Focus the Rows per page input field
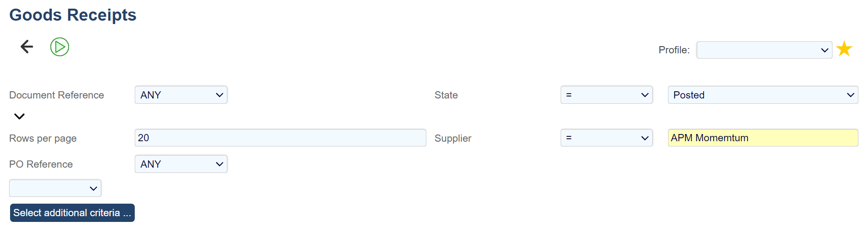Screen dimensions: 868x232 coord(280,138)
